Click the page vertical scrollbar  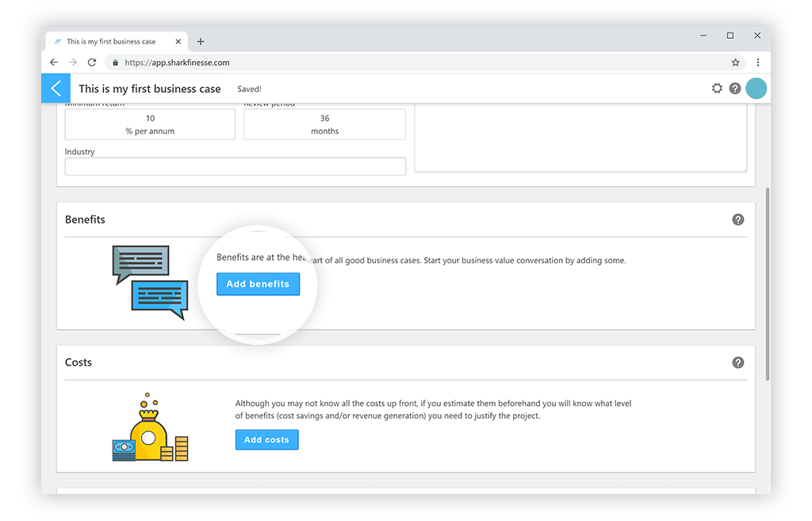766,285
